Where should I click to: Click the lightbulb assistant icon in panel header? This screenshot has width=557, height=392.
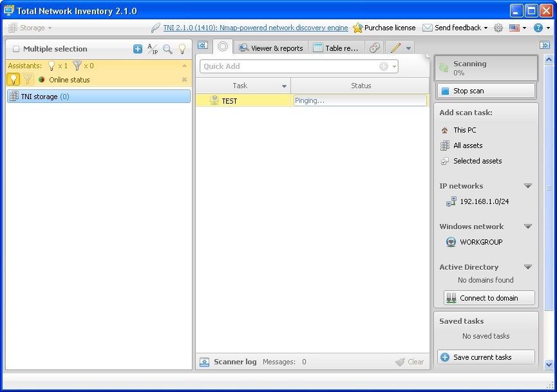[181, 49]
